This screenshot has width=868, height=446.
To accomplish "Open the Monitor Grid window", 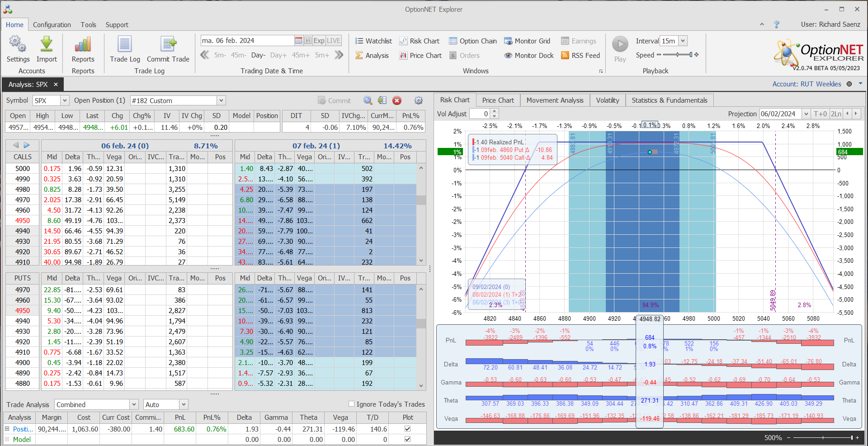I will coord(527,41).
